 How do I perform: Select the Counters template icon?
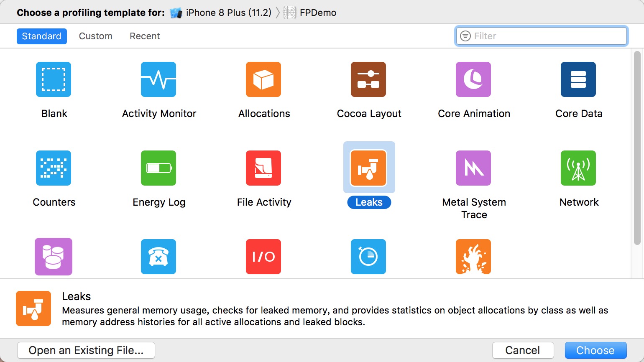coord(54,168)
